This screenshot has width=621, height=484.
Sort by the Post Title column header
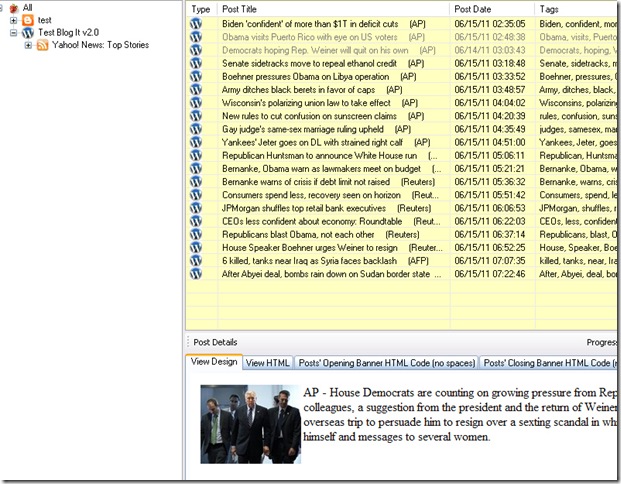(x=333, y=9)
